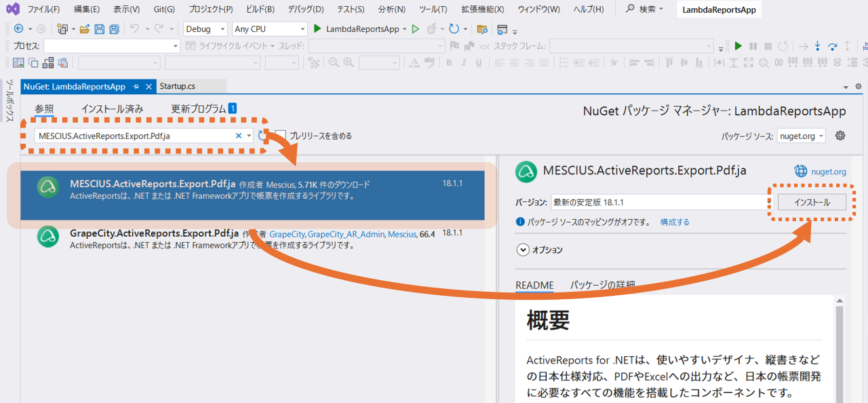Open the nuget.org link for the package
This screenshot has height=403, width=868.
829,172
